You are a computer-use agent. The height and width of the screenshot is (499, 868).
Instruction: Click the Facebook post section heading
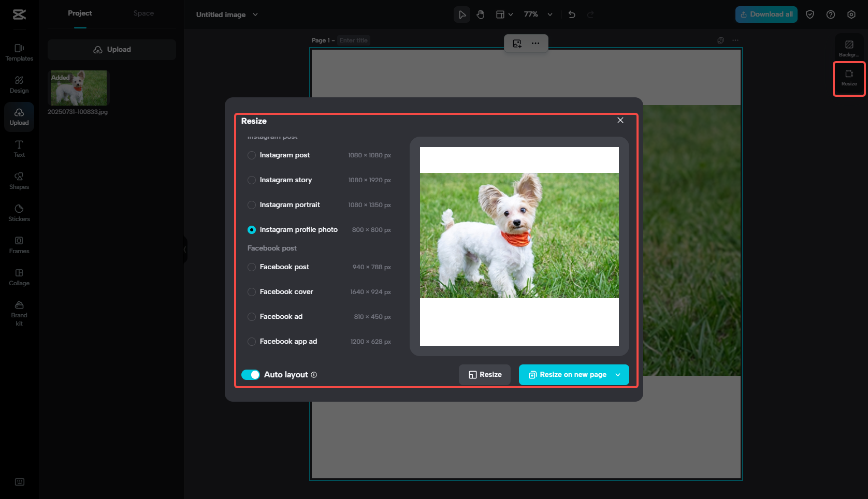click(x=272, y=248)
